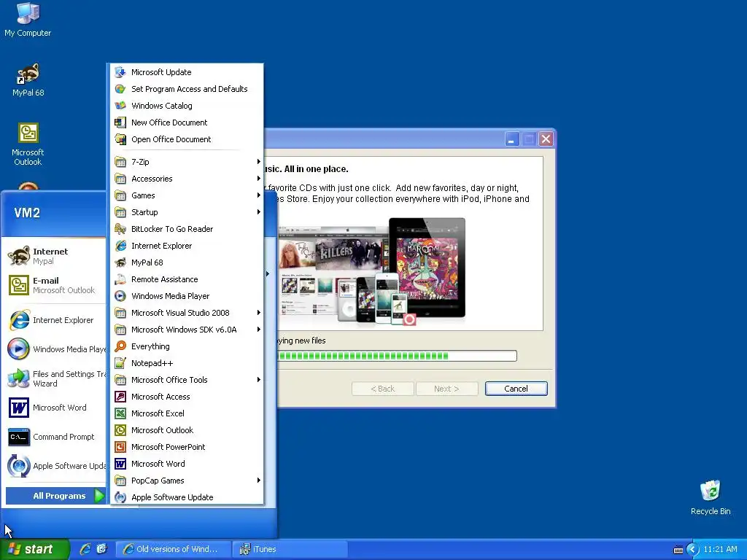
Task: Click Microsoft Outlook icon in programs list
Action: coord(120,430)
